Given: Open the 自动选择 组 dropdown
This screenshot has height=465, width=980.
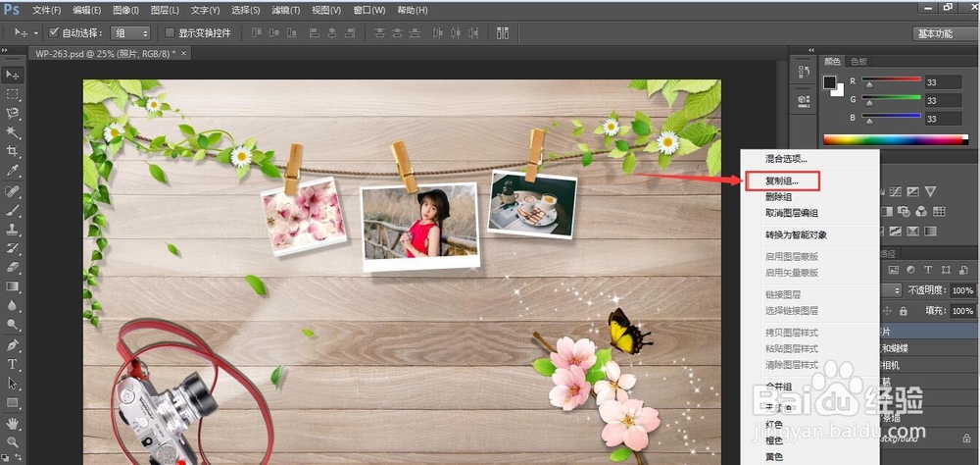Looking at the screenshot, I should [x=130, y=33].
